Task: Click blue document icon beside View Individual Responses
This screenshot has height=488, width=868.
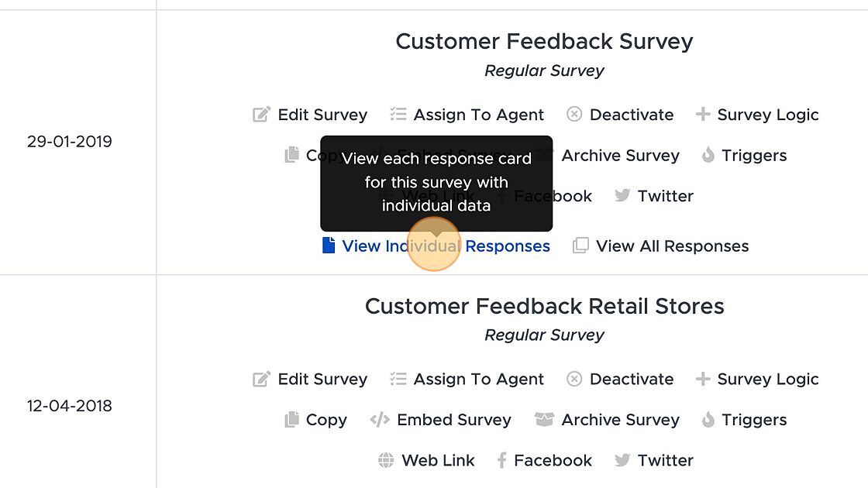Action: click(329, 245)
